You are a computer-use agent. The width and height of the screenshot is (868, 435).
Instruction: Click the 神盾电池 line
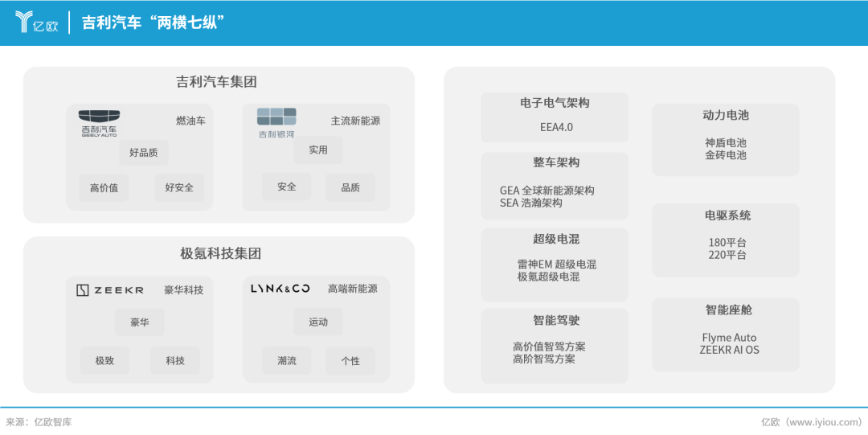coord(726,142)
